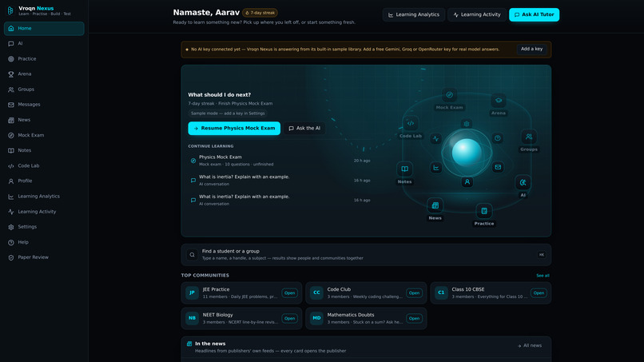Click the analytics chart icon beside the orb
The width and height of the screenshot is (644, 362).
pyautogui.click(x=435, y=168)
